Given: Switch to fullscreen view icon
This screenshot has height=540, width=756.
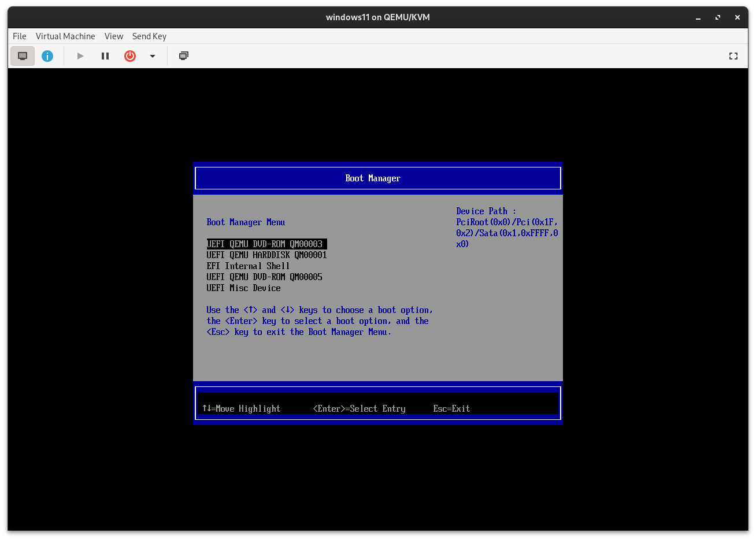Looking at the screenshot, I should [x=733, y=56].
